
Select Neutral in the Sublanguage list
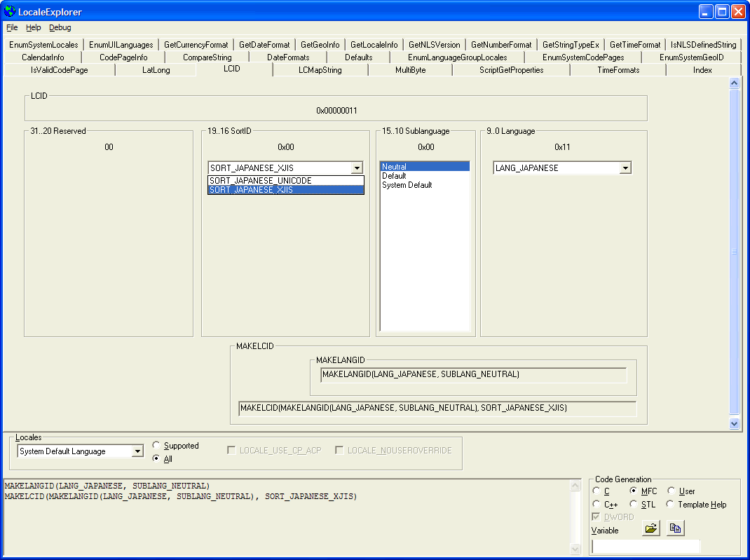[425, 167]
